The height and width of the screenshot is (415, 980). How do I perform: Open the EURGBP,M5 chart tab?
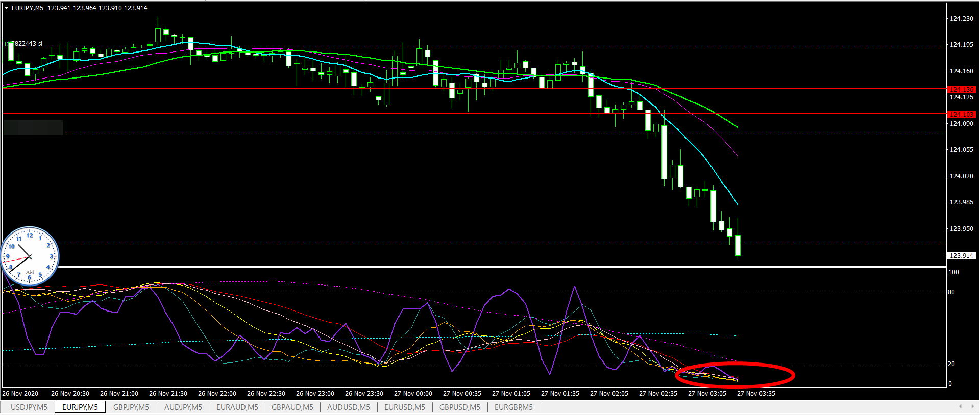click(x=513, y=407)
